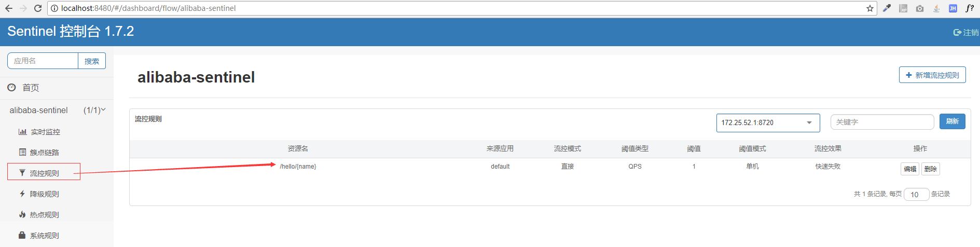Click the lock icon for 系统规则
The width and height of the screenshot is (980, 247).
(22, 235)
